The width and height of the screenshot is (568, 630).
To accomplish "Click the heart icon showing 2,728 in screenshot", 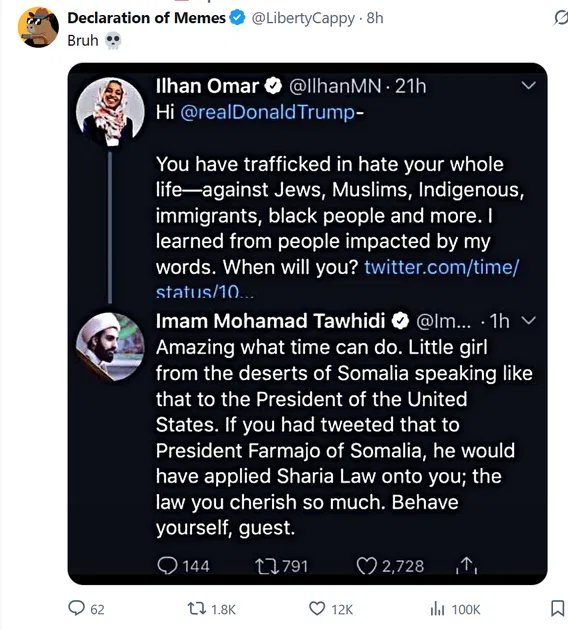I will click(x=367, y=566).
